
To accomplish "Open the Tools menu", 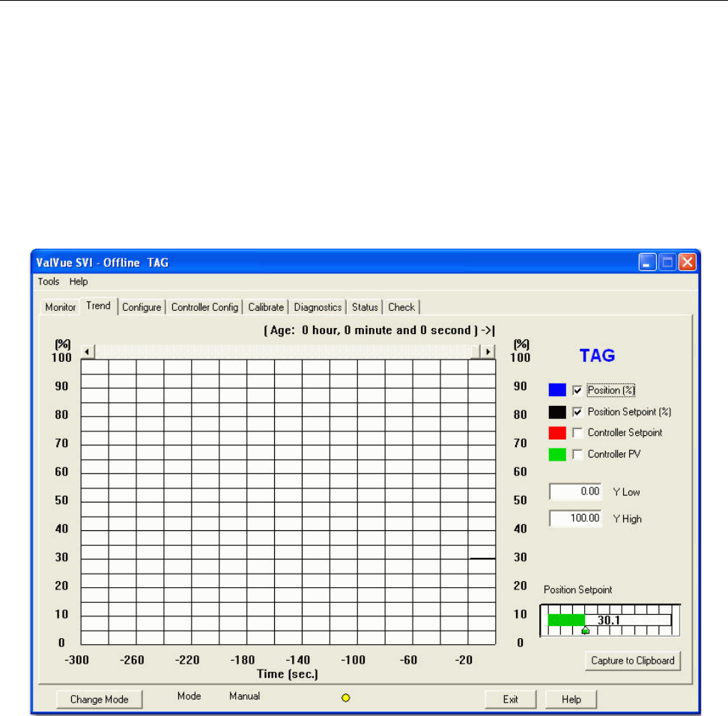I will 48,282.
